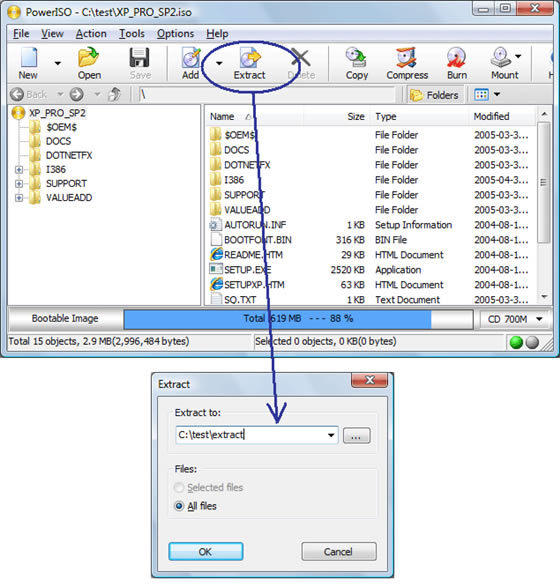Open the Extract to path dropdown arrow
The image size is (560, 587).
click(x=331, y=435)
